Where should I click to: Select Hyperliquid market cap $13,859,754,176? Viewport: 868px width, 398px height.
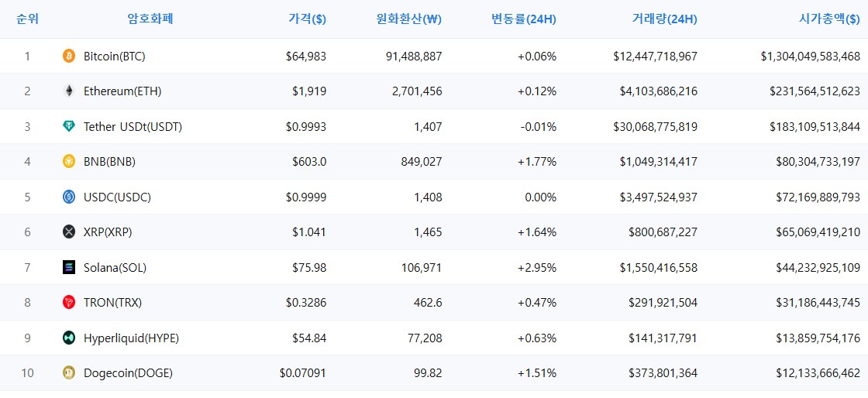pyautogui.click(x=818, y=338)
